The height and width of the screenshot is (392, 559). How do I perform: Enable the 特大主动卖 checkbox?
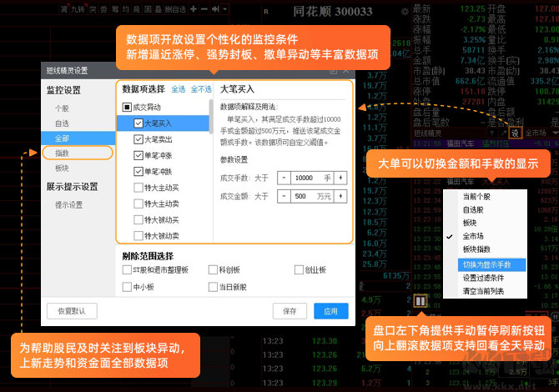(x=138, y=204)
